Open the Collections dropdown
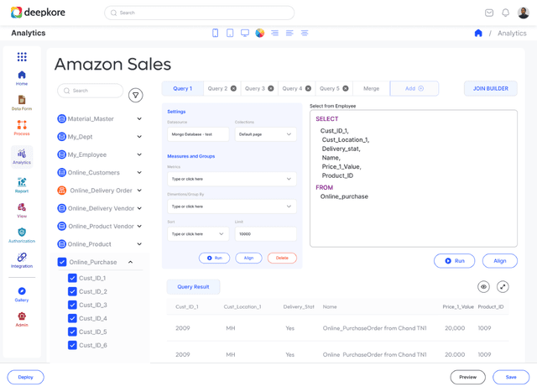Screen dimensions: 537x392 pyautogui.click(x=265, y=134)
